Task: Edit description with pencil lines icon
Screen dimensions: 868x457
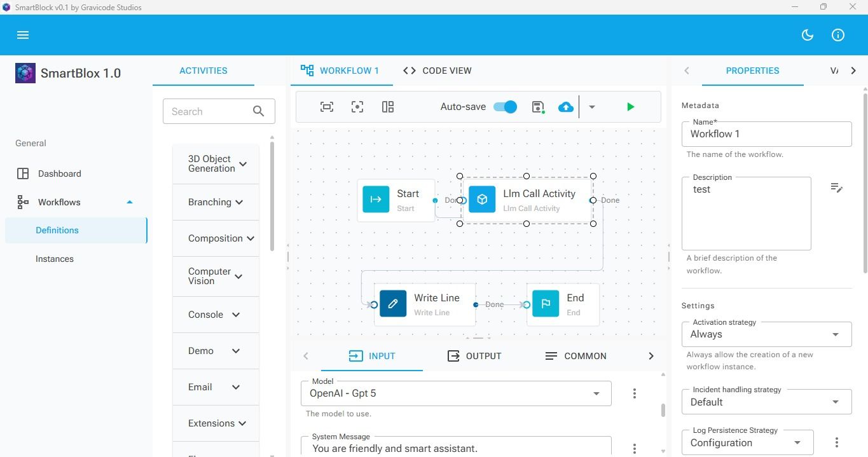Action: pyautogui.click(x=837, y=188)
